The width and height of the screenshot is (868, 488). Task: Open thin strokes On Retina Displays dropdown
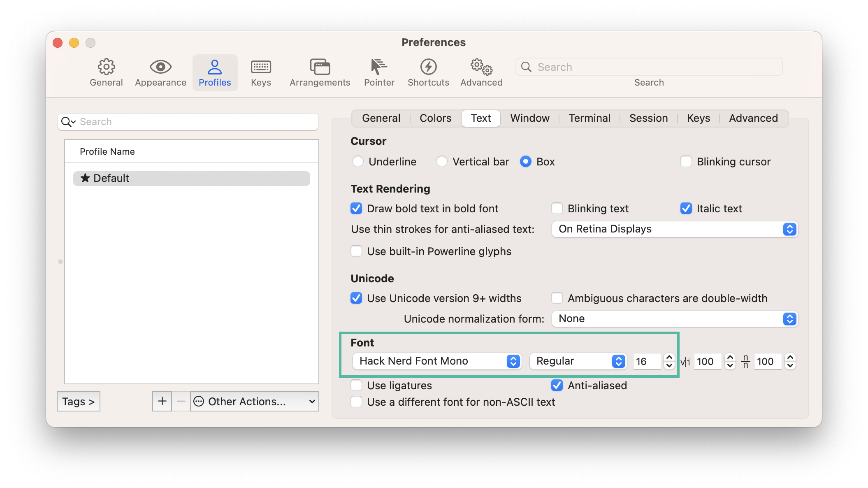tap(675, 229)
